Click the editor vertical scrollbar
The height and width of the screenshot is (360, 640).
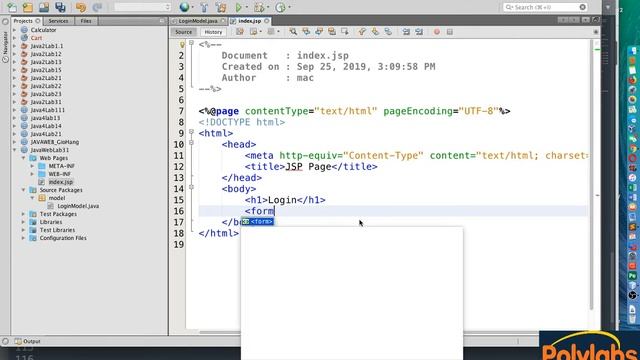(x=591, y=176)
